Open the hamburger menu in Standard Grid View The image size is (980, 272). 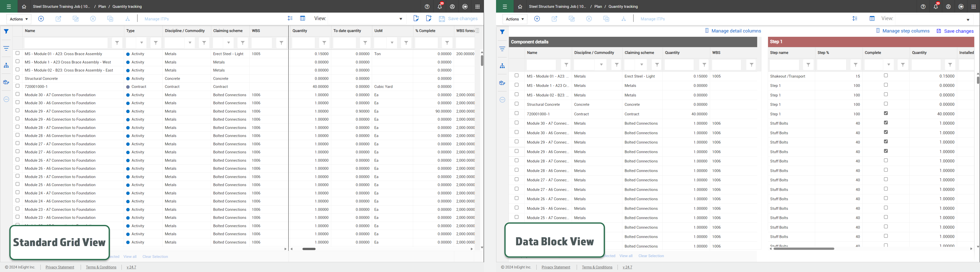(9, 7)
